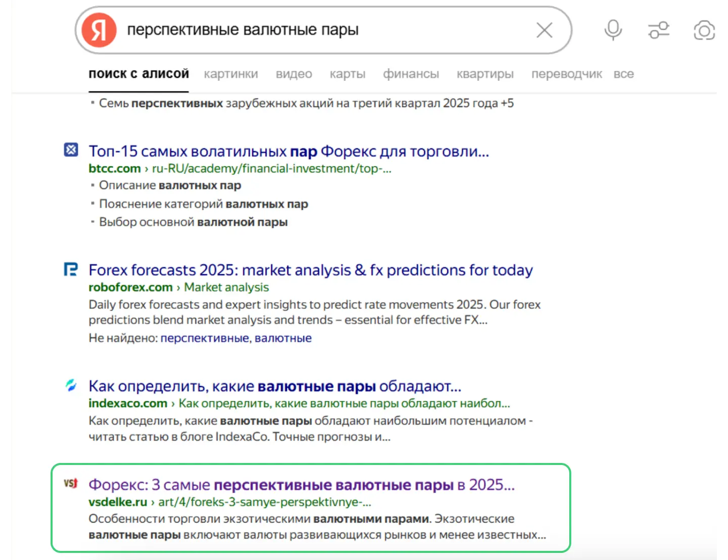Open the 'карты' tab
The width and height of the screenshot is (728, 560).
[347, 74]
